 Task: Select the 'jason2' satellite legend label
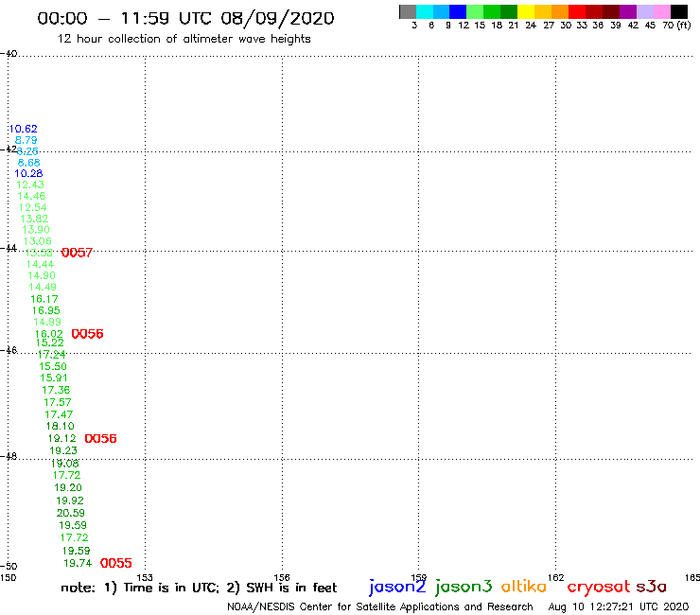[x=397, y=586]
